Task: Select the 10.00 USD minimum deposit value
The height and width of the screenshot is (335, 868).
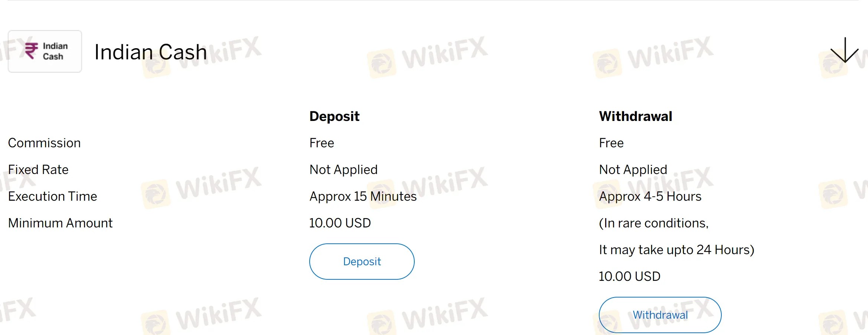Action: point(340,223)
